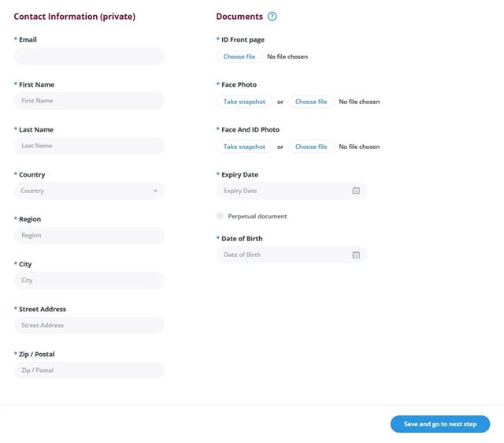Open the Date of Birth calendar icon
Viewport: 504px width, 443px height.
click(356, 255)
